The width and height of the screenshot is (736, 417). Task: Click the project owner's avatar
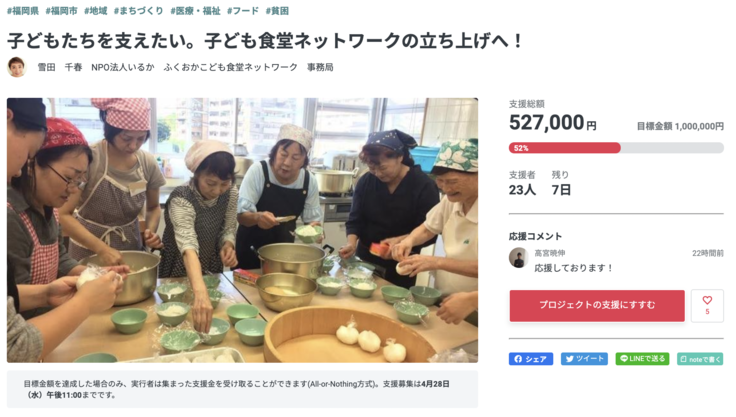(16, 67)
